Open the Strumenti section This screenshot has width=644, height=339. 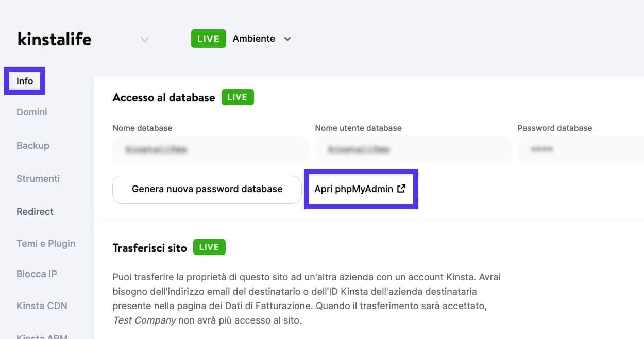click(x=38, y=178)
